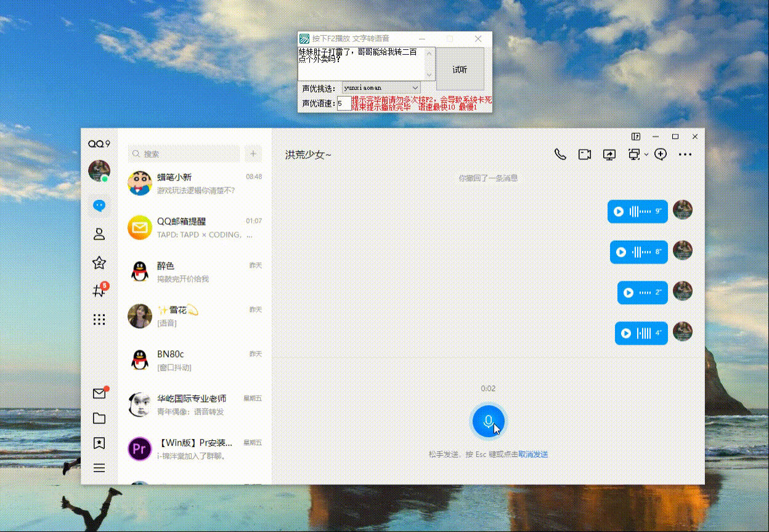Switch to the Messages tab in the sidebar

coord(99,206)
